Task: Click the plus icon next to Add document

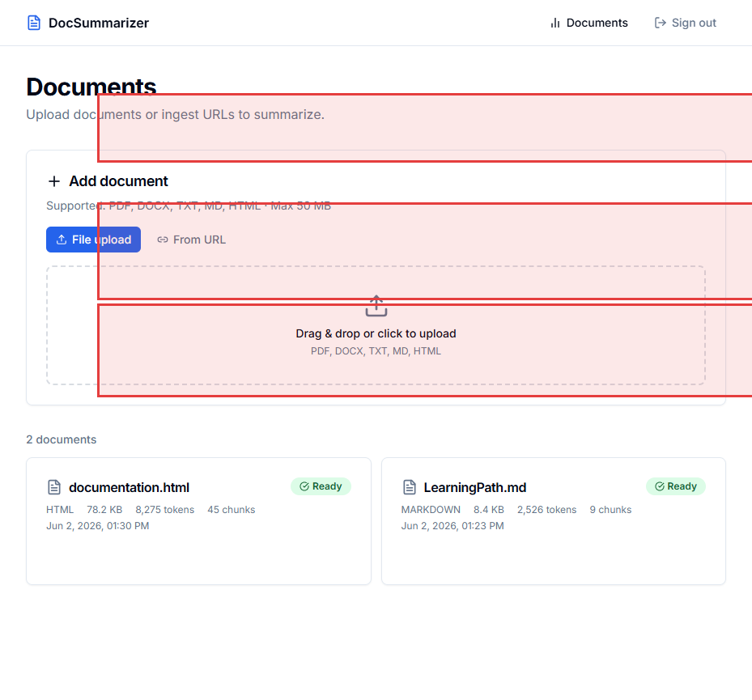Action: coord(54,181)
